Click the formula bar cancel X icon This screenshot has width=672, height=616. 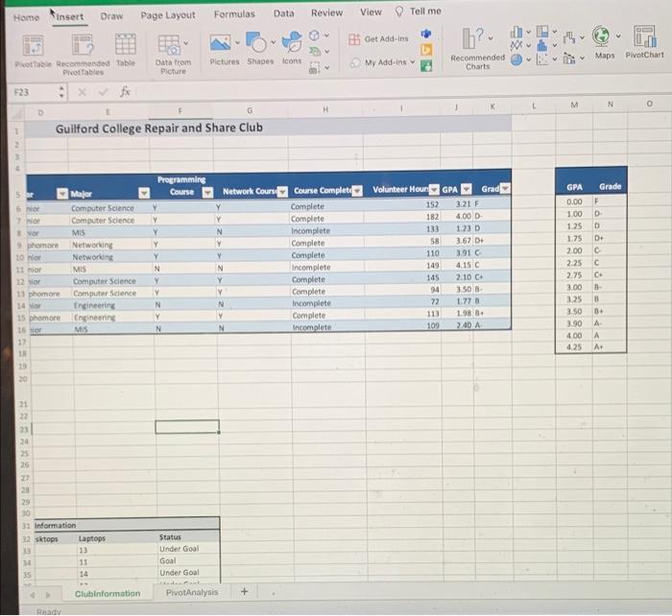(x=83, y=92)
